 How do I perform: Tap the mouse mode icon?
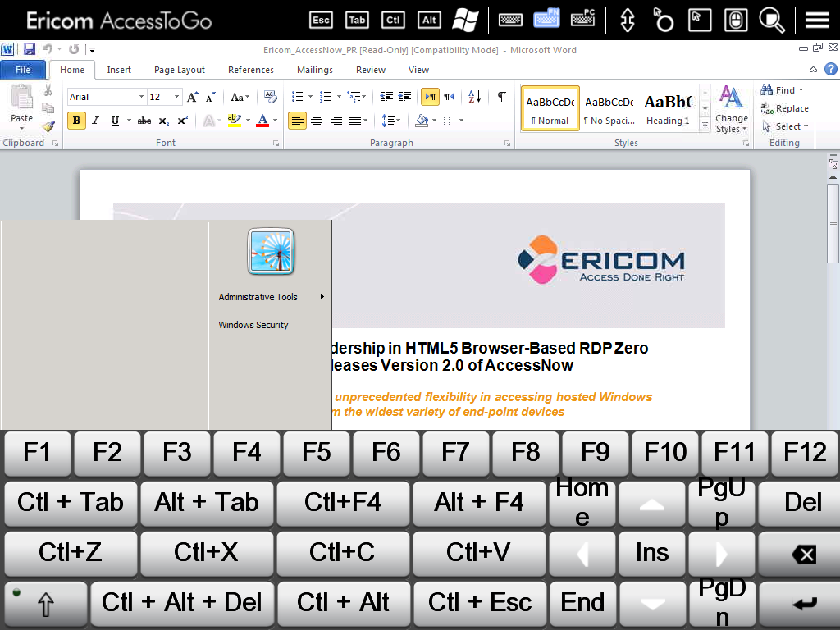point(736,21)
